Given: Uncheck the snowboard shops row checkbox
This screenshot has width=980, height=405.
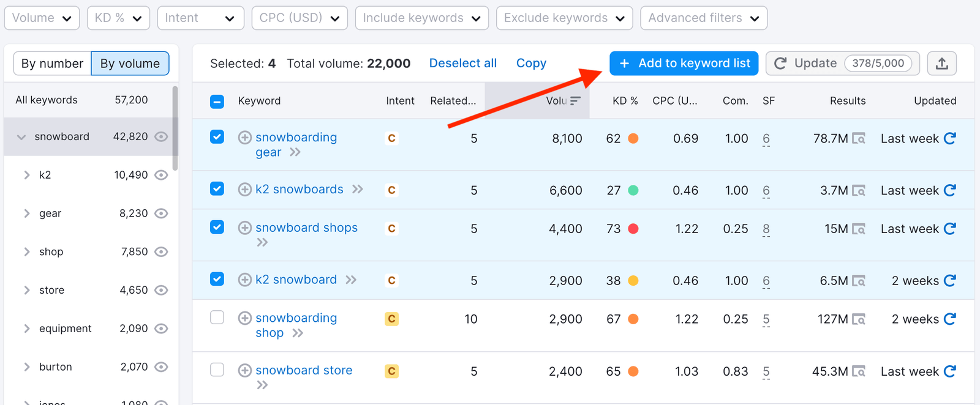Looking at the screenshot, I should tap(217, 227).
